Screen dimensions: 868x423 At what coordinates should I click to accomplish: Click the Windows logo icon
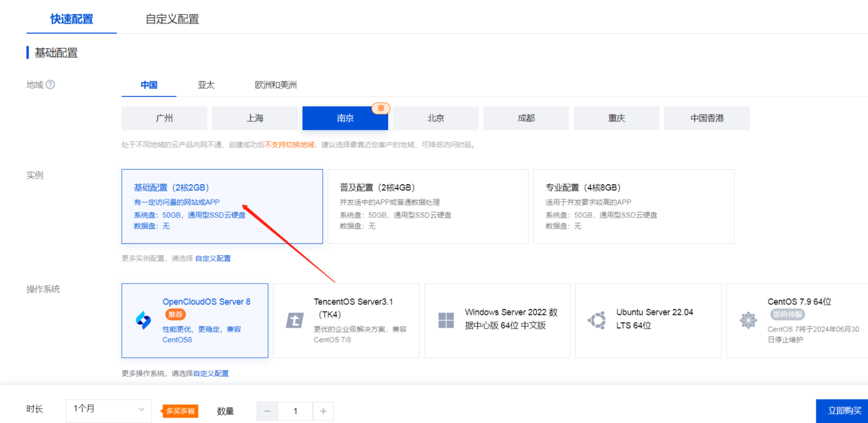click(446, 321)
